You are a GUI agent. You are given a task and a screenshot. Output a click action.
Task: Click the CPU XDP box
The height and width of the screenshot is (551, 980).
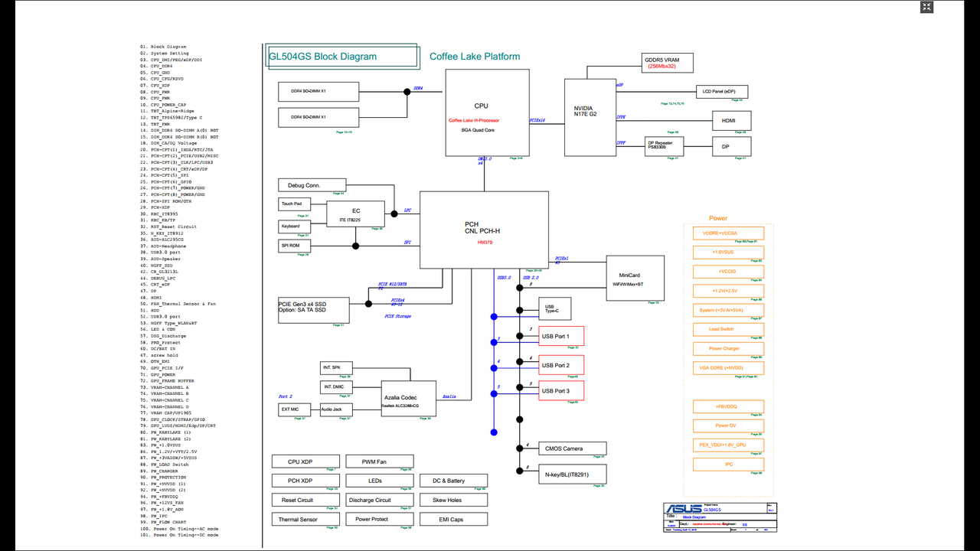[305, 461]
